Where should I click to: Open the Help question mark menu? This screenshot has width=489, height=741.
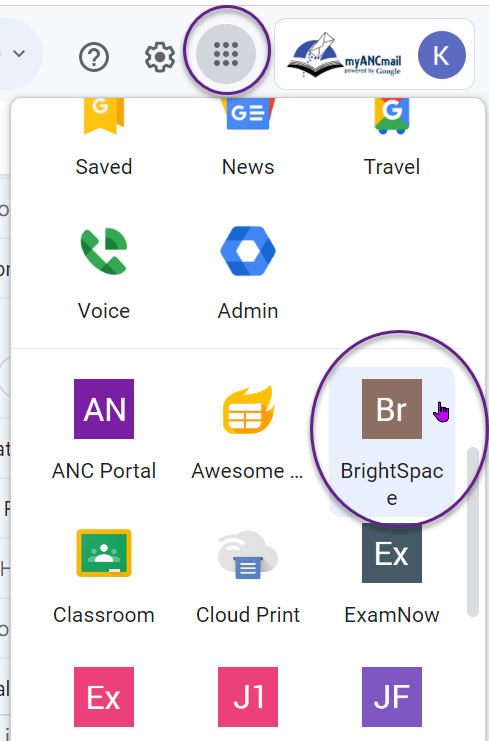[94, 57]
